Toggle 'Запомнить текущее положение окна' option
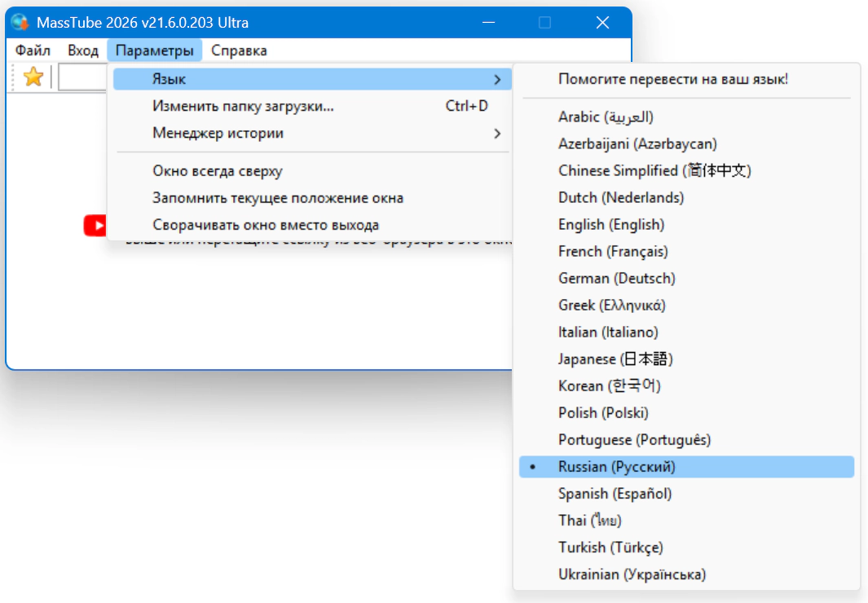Image resolution: width=868 pixels, height=603 pixels. [277, 198]
